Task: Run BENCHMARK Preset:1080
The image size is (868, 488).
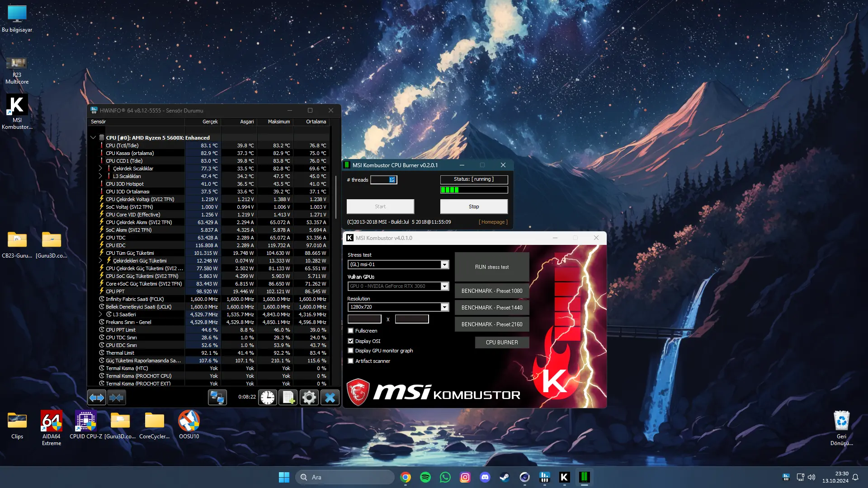Action: tap(492, 291)
